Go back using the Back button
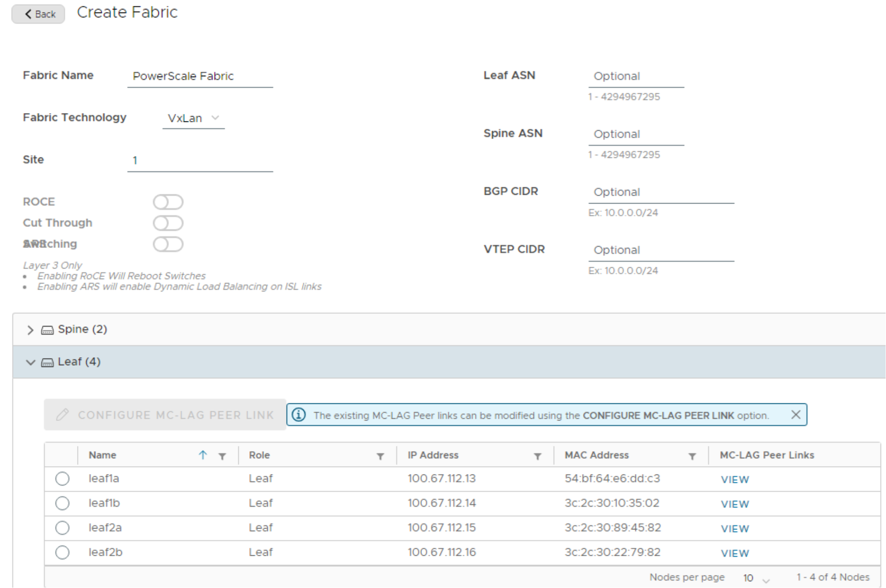The height and width of the screenshot is (588, 886). click(x=38, y=14)
